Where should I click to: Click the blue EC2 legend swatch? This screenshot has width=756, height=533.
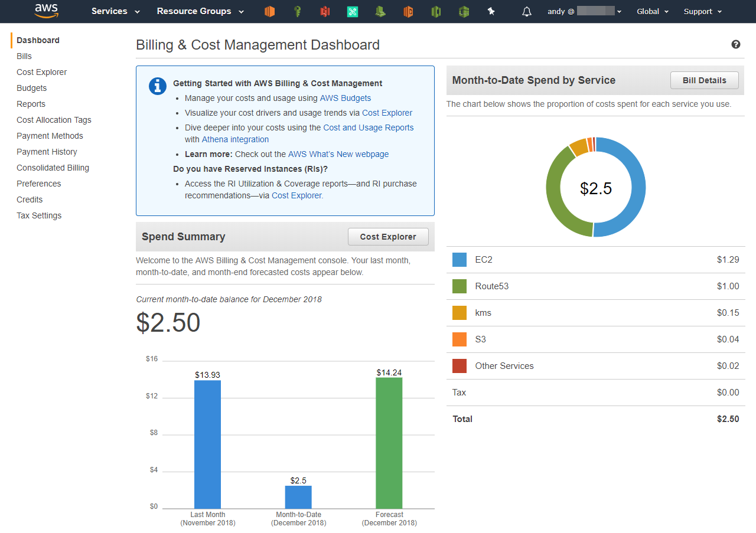[460, 260]
